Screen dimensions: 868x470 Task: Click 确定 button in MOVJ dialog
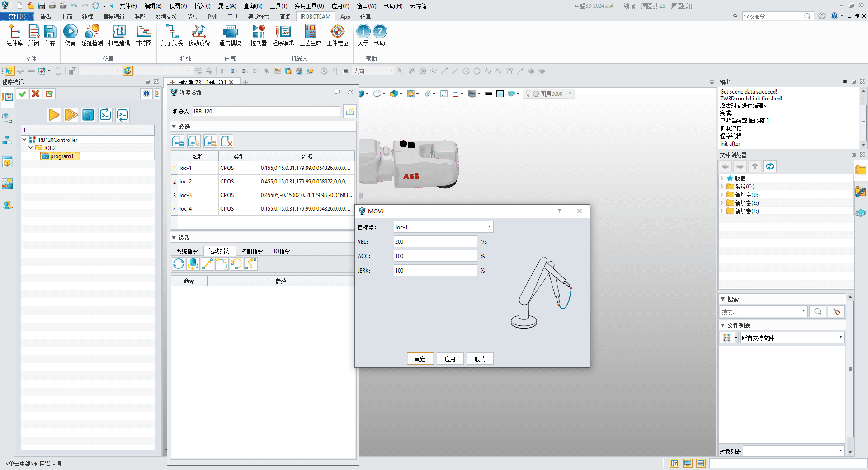coord(420,359)
